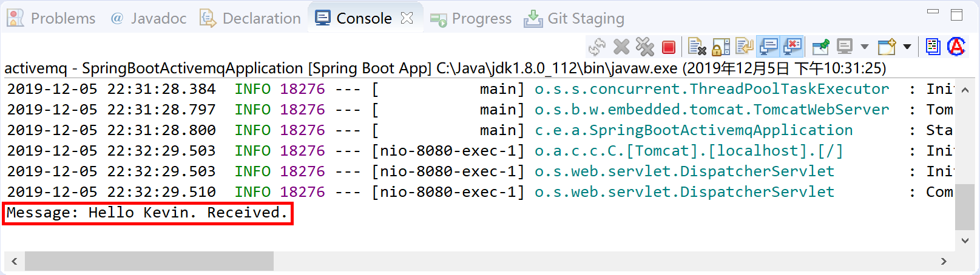Expand the Display Selected Console dropdown arrow

click(865, 47)
